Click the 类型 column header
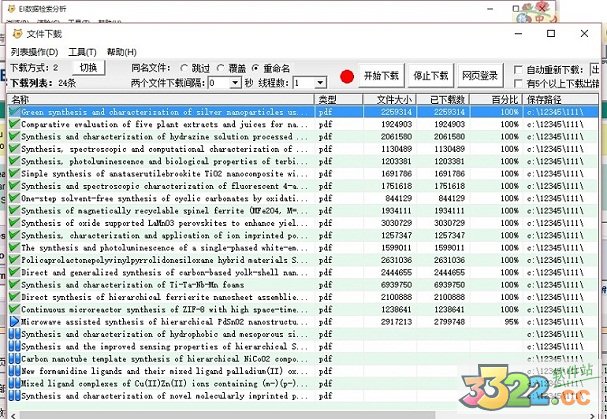Viewport: 607px width, 419px height. [x=339, y=100]
